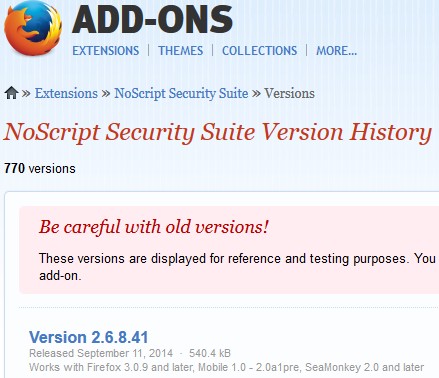439x378 pixels.
Task: Open the Version 2.6.8.41 link
Action: coord(88,337)
